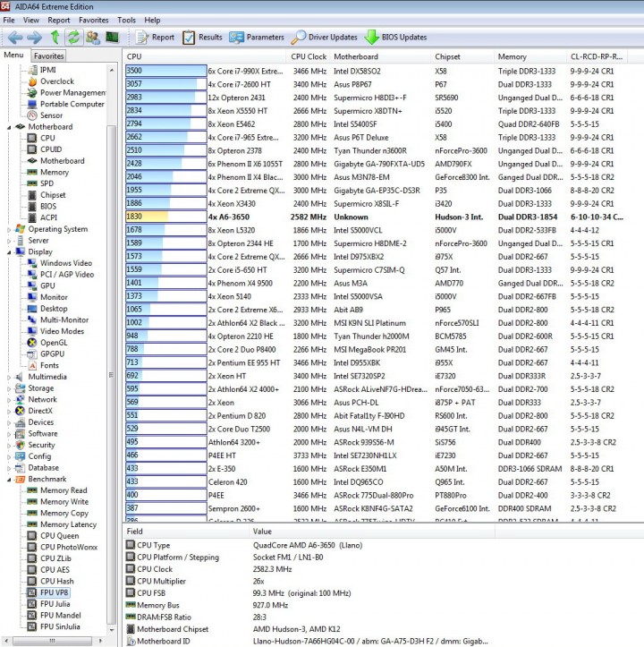Select the 4x A6-3650 result row
This screenshot has width=644, height=647.
point(376,217)
